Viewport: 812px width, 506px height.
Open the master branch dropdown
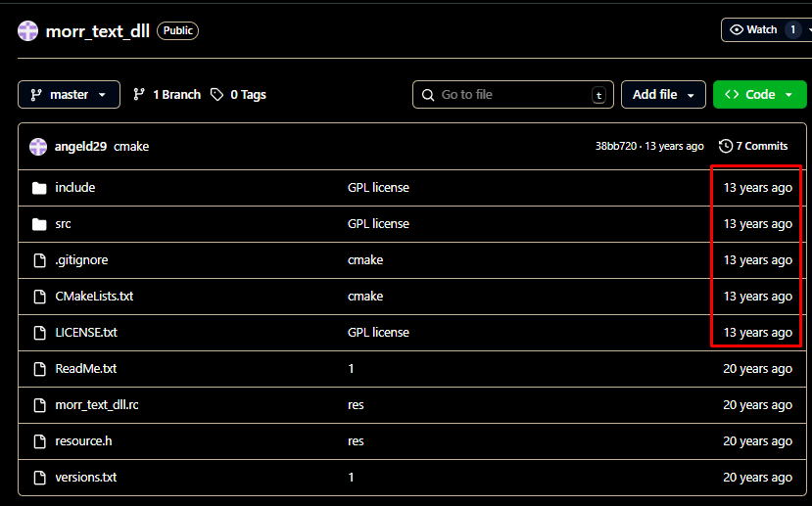69,95
